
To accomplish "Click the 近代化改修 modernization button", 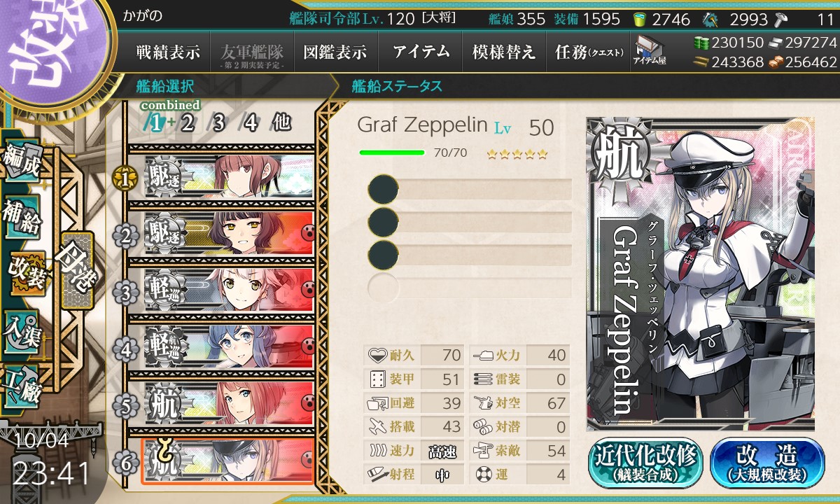I will point(646,463).
